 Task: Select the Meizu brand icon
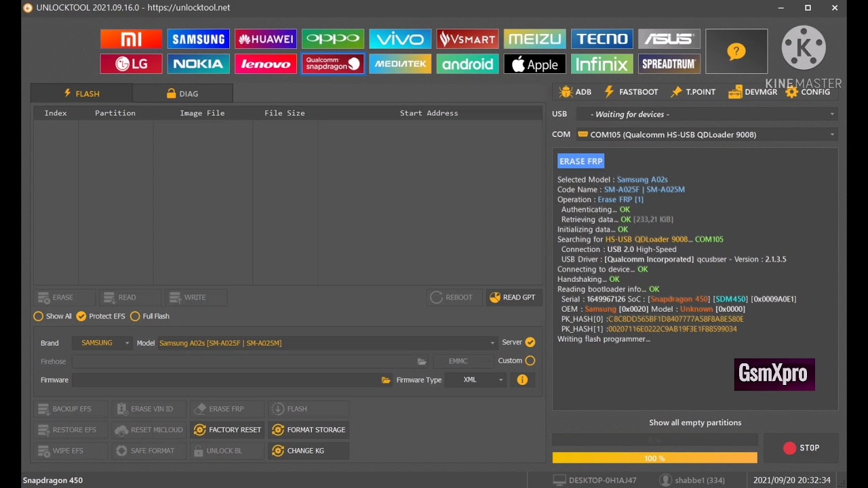tap(534, 39)
